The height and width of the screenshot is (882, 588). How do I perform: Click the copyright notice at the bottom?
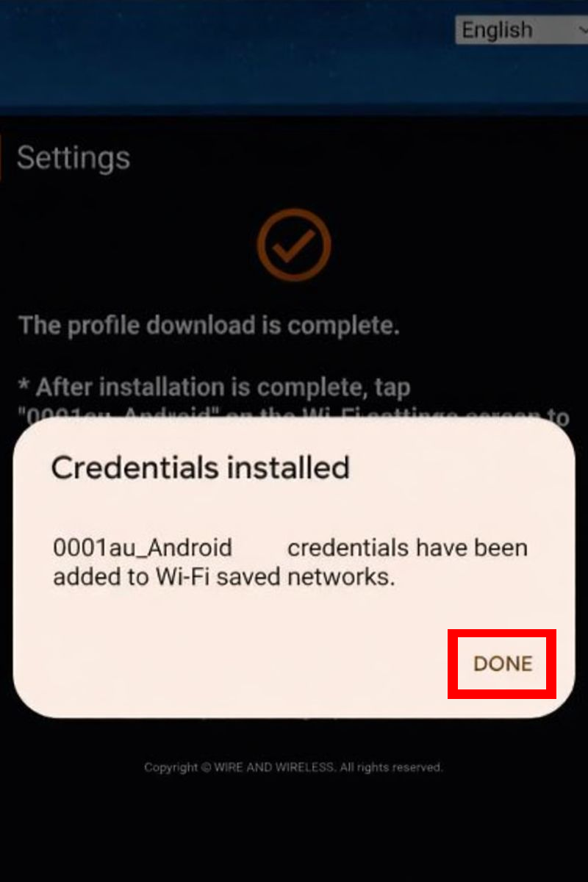click(293, 767)
